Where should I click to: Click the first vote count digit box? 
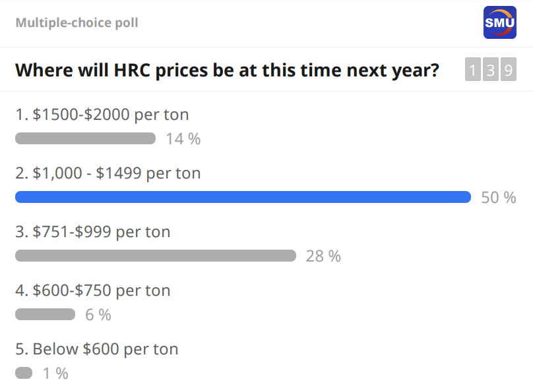coord(473,70)
